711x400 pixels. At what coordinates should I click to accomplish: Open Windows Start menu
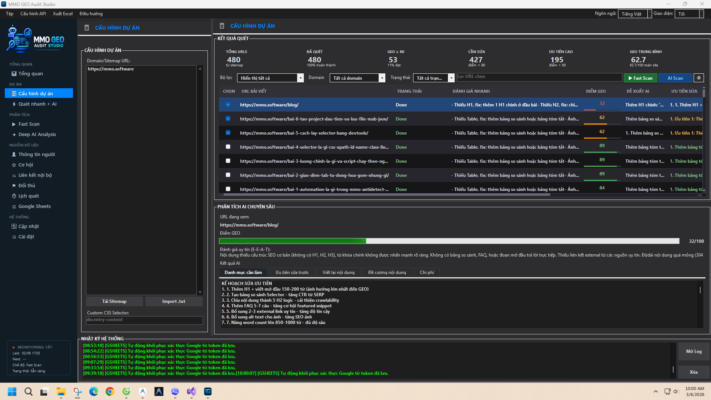12,391
